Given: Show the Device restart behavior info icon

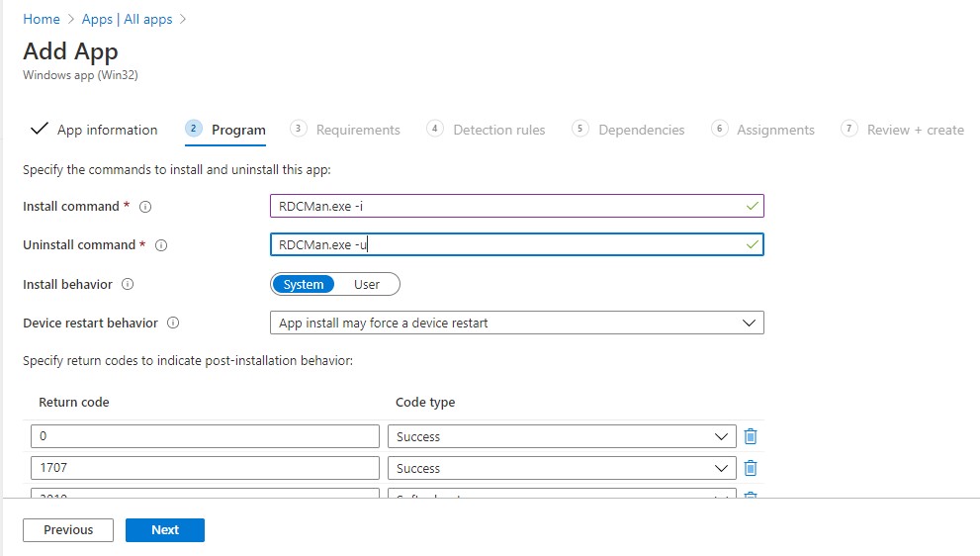Looking at the screenshot, I should click(x=173, y=323).
